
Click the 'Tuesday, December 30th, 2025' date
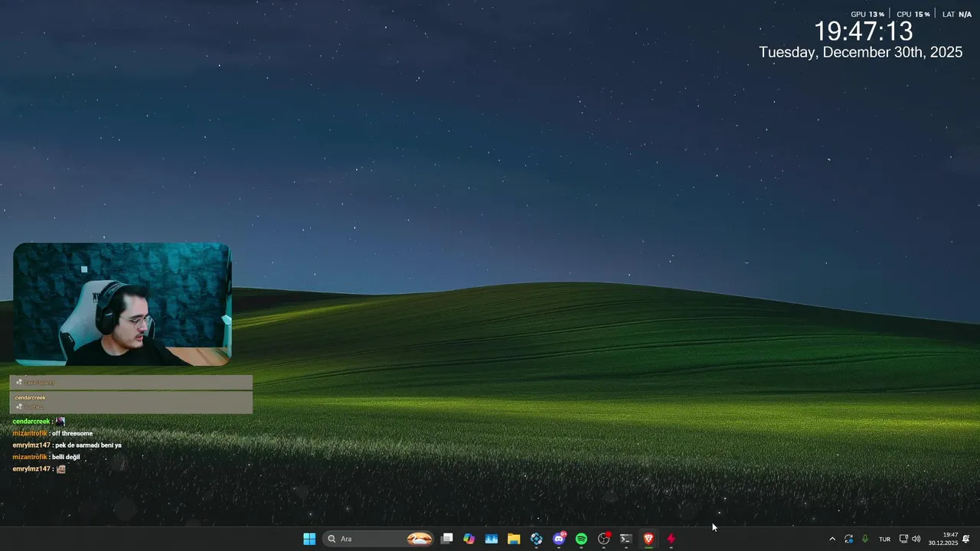[x=861, y=52]
